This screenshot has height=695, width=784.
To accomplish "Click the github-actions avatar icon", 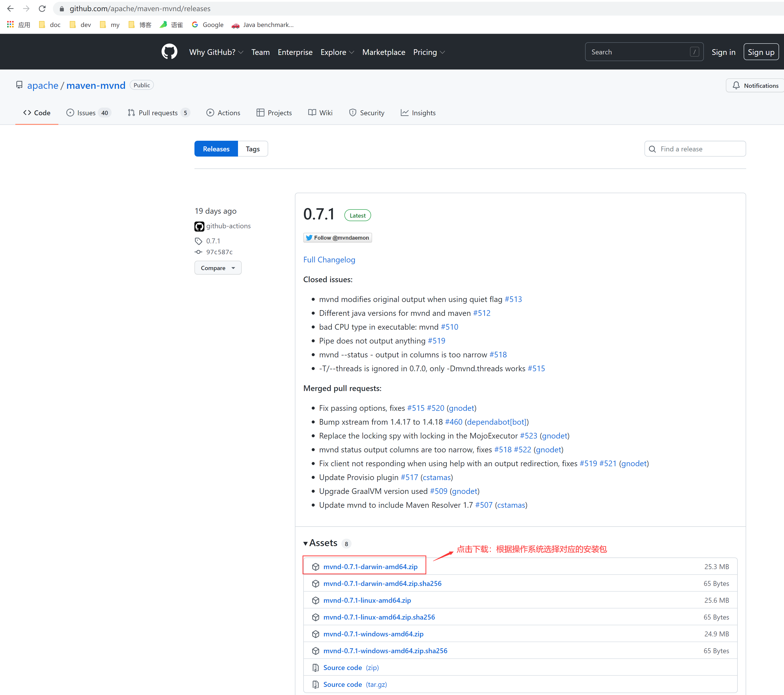I will [199, 226].
